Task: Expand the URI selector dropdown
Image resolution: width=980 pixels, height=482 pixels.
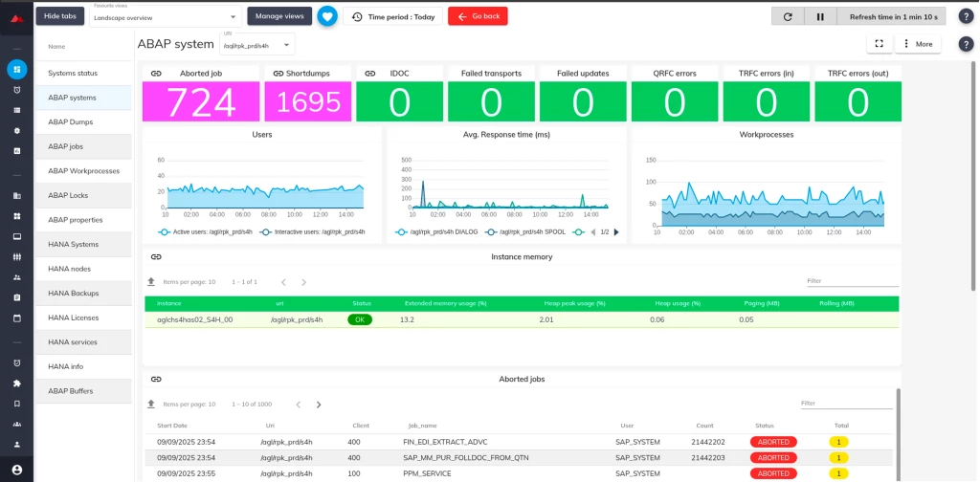Action: (x=257, y=44)
